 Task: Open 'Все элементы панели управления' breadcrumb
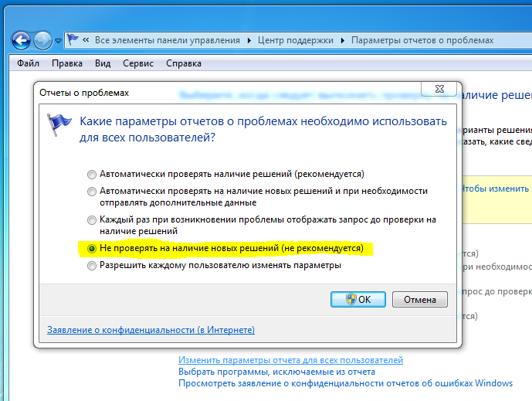[168, 40]
